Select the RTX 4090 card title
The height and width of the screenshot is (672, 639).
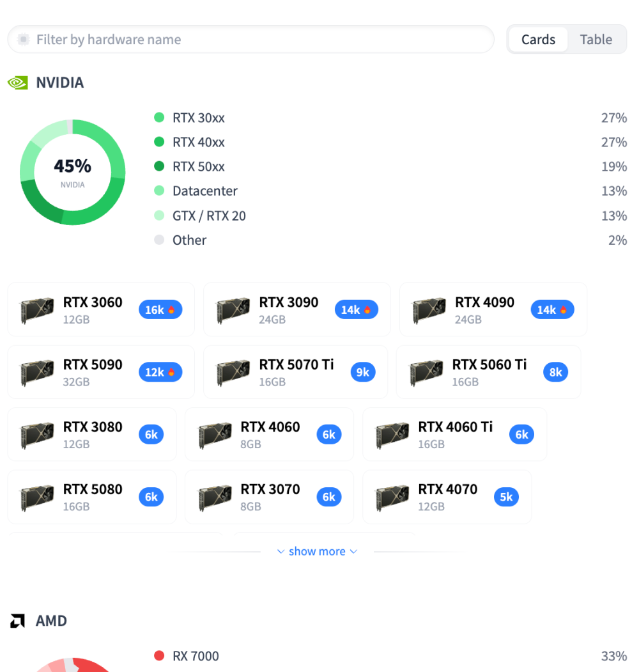(484, 302)
